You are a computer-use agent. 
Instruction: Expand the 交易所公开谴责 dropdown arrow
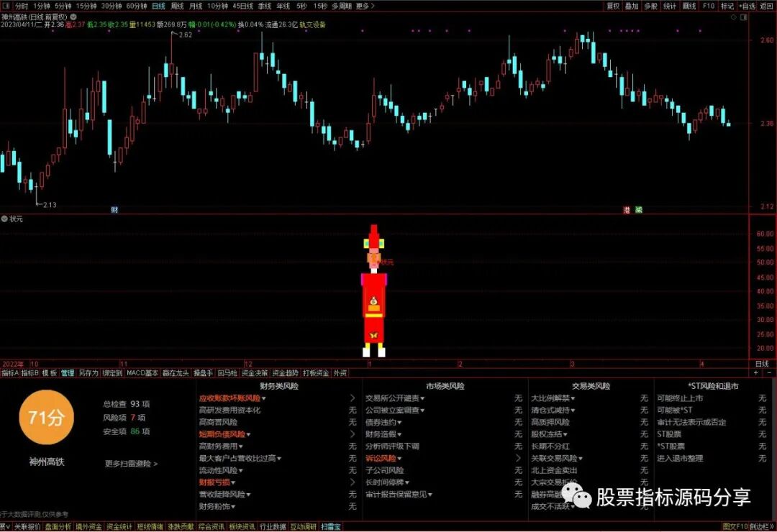tap(422, 399)
